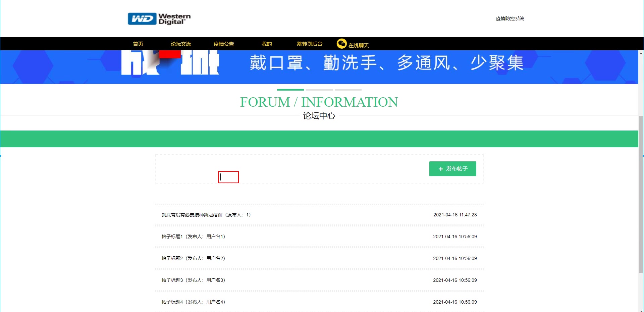Click the Western Digital logo
The width and height of the screenshot is (644, 312).
tap(159, 19)
